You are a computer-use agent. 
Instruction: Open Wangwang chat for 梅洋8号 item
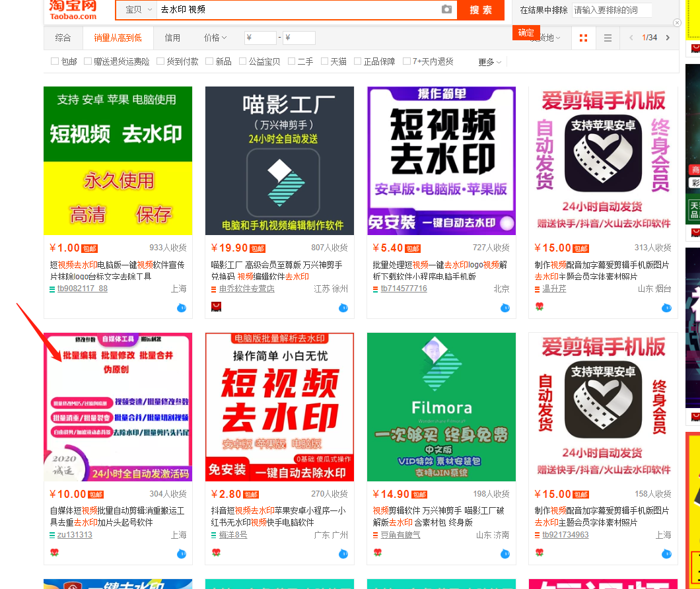tap(343, 554)
